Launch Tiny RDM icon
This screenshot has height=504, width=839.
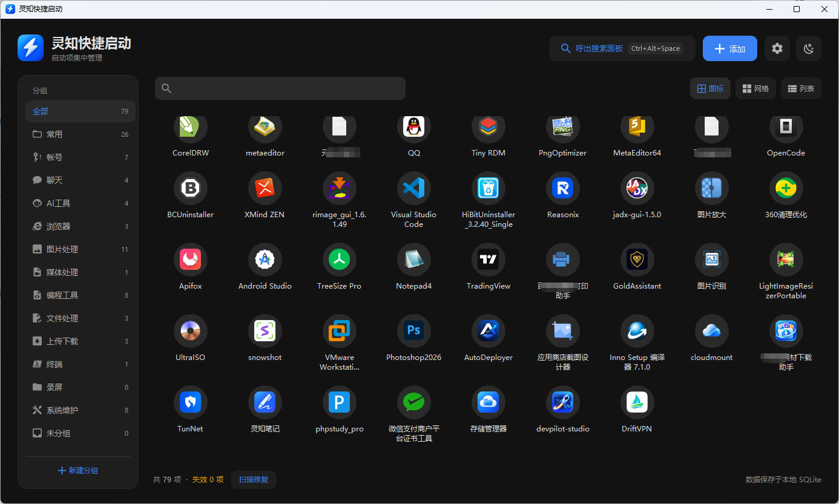pos(489,126)
